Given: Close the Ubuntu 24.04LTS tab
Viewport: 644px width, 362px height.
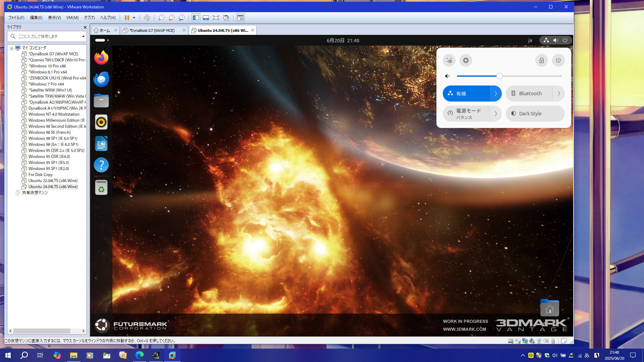Looking at the screenshot, I should tap(253, 30).
